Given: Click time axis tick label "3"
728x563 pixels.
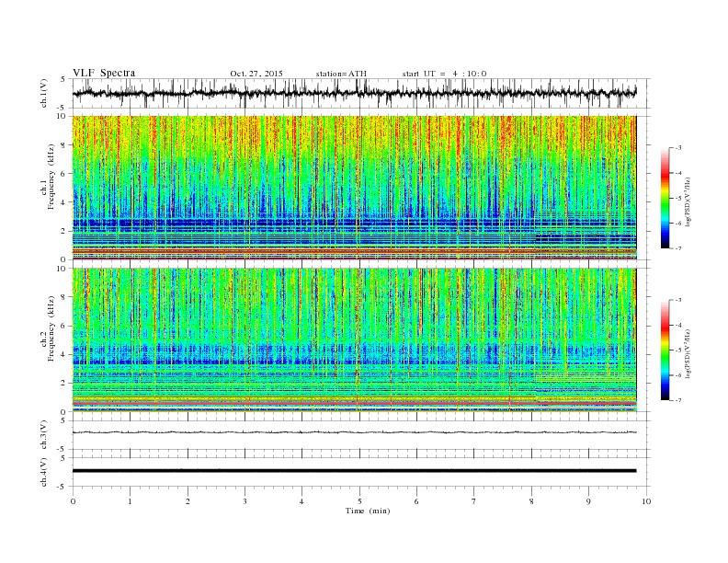Looking at the screenshot, I should coord(245,501).
